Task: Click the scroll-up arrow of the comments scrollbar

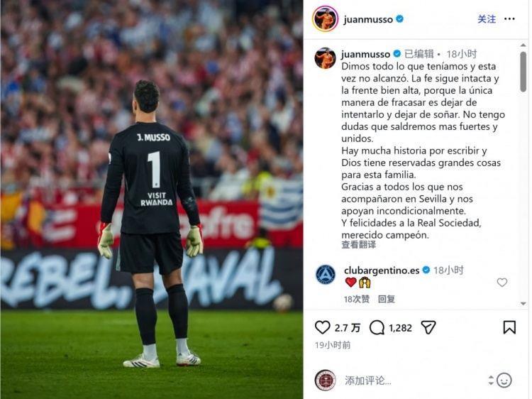Action: [x=523, y=45]
